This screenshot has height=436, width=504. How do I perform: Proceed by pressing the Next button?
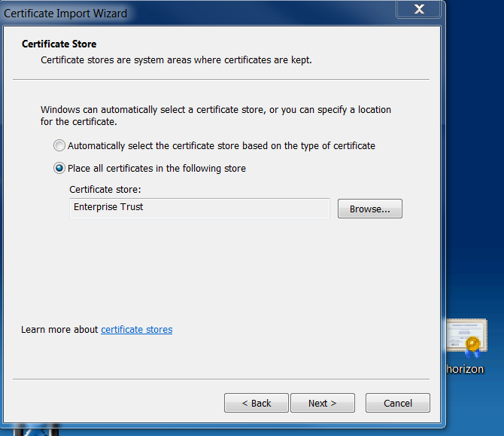pos(322,403)
